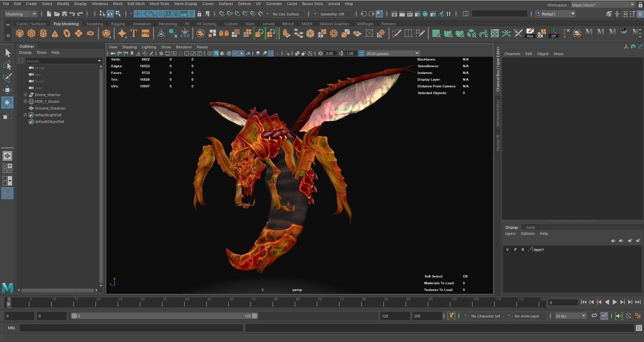Toggle layer1 visibility V box
644x342 pixels.
click(507, 250)
